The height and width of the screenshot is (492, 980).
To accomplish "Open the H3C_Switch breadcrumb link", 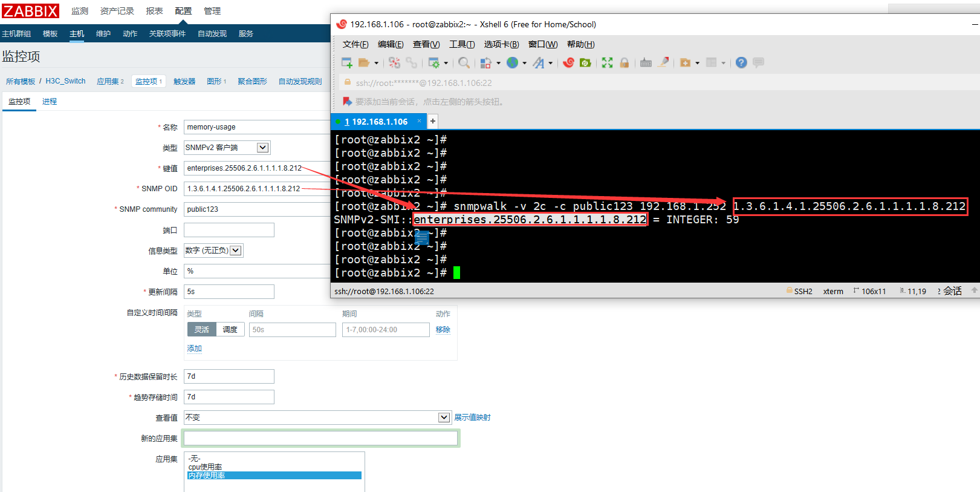I will (x=65, y=81).
